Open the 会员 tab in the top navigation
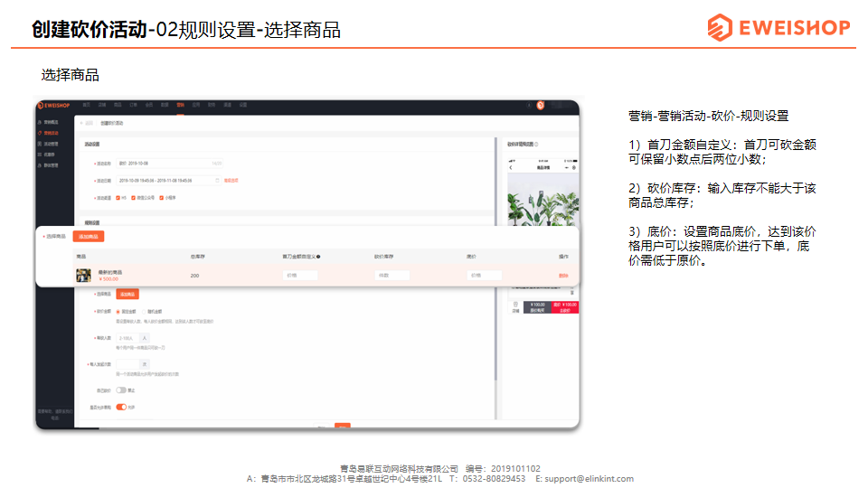The image size is (868, 488). coord(149,105)
